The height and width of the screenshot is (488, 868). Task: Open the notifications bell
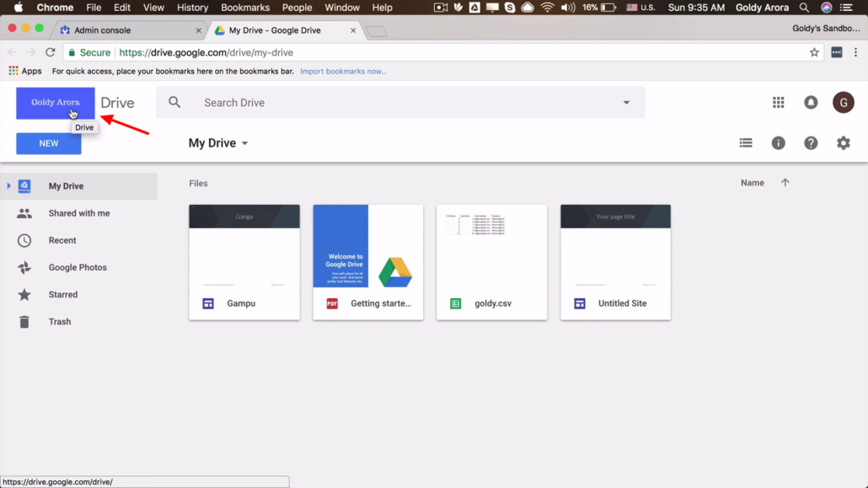810,102
